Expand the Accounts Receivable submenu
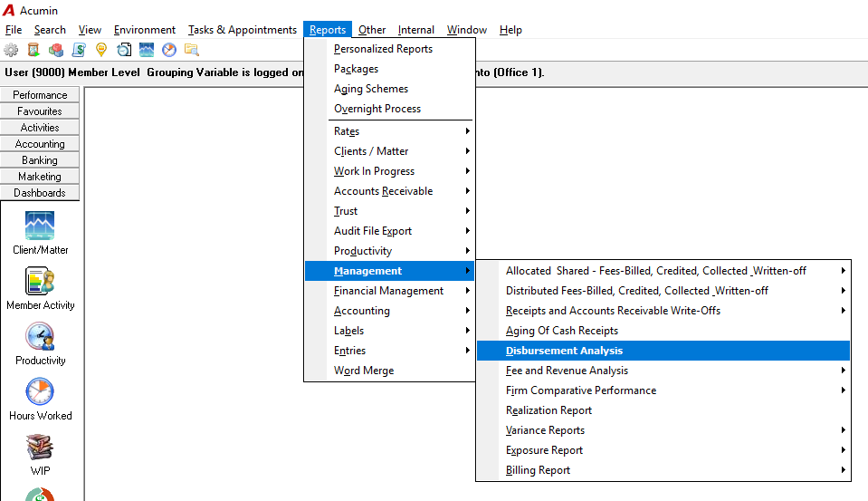Viewport: 868px width, 501px height. pyautogui.click(x=390, y=191)
